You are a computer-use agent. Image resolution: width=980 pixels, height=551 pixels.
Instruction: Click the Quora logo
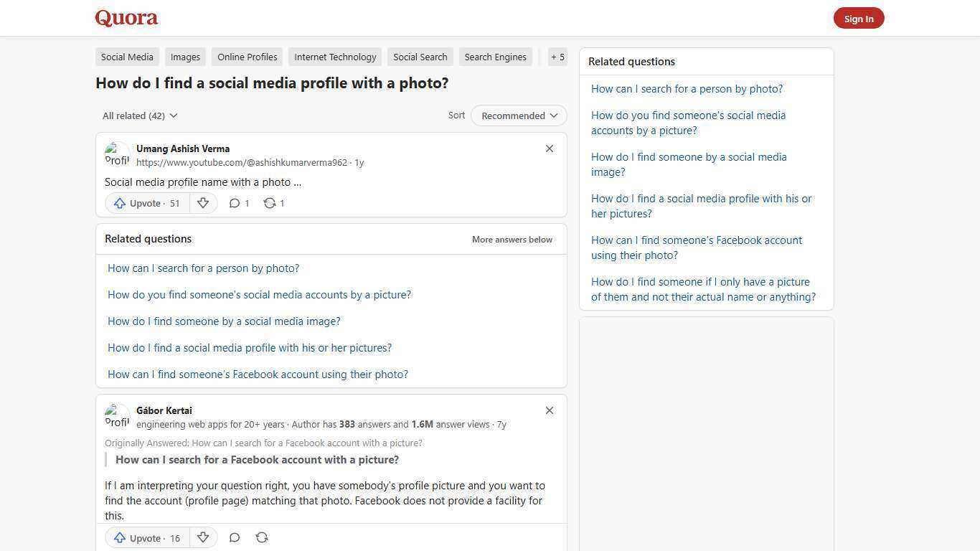point(126,18)
